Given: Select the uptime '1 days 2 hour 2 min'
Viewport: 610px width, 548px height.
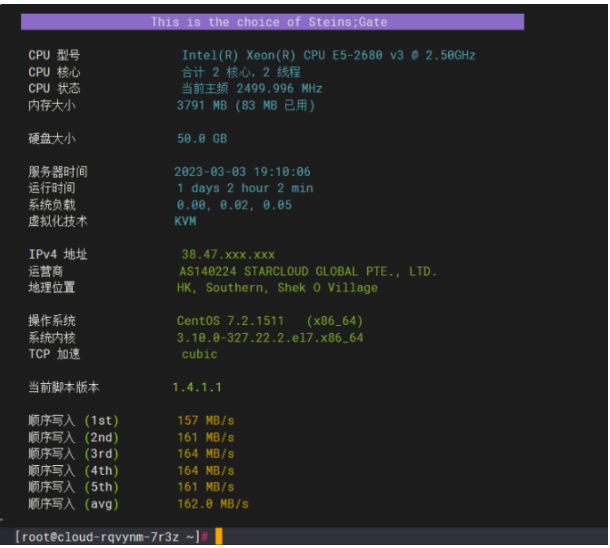Looking at the screenshot, I should point(245,188).
